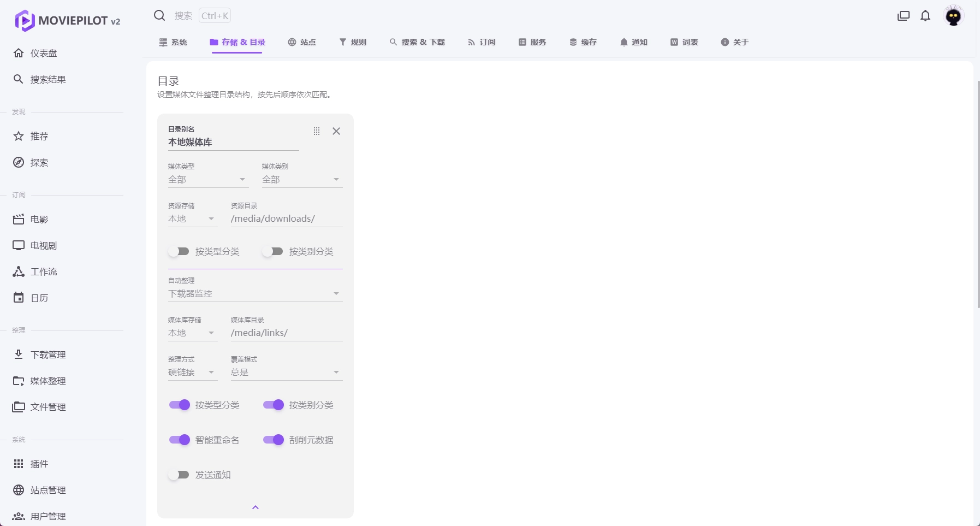980x526 pixels.
Task: Open the notifications bell icon
Action: click(925, 16)
